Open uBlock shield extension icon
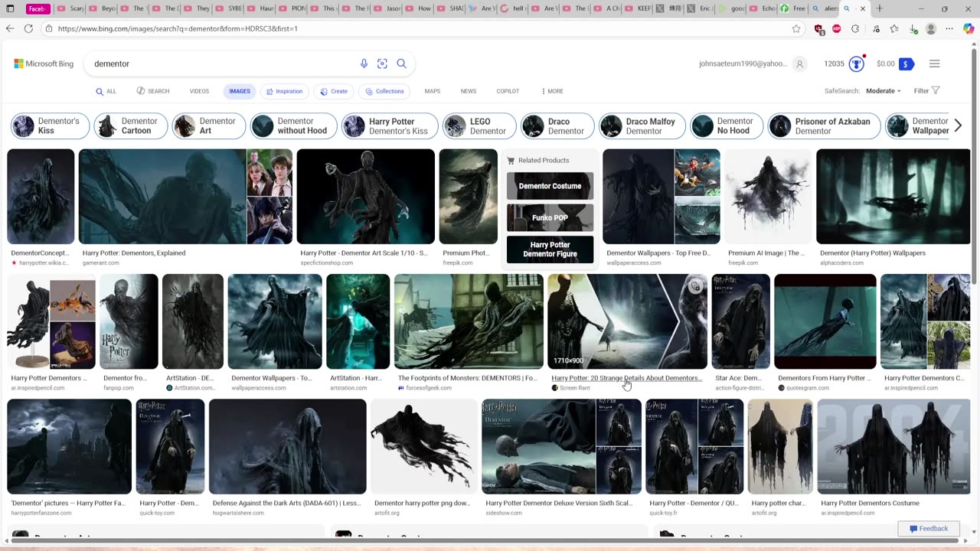 click(x=819, y=29)
